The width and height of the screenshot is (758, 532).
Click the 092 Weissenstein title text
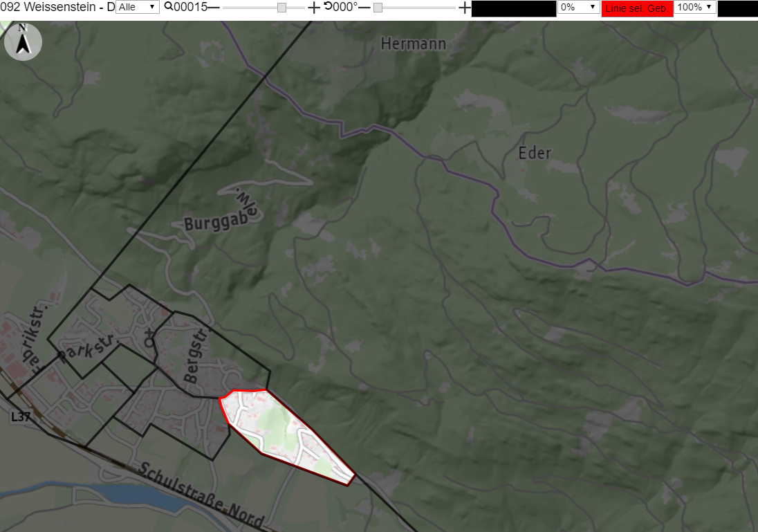[x=57, y=7]
